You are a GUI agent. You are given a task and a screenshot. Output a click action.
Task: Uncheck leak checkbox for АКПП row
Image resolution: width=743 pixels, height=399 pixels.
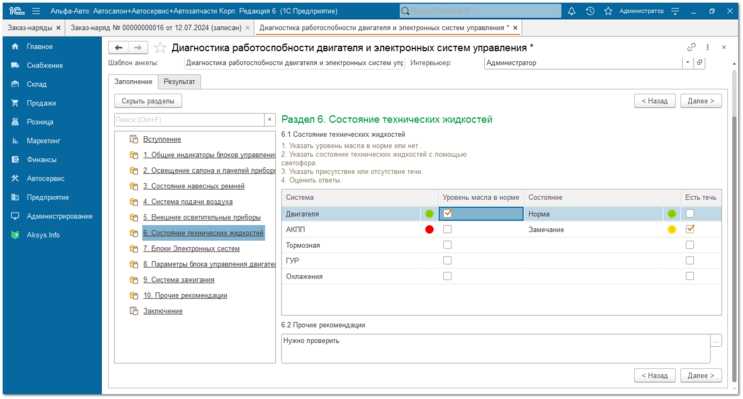pos(690,229)
